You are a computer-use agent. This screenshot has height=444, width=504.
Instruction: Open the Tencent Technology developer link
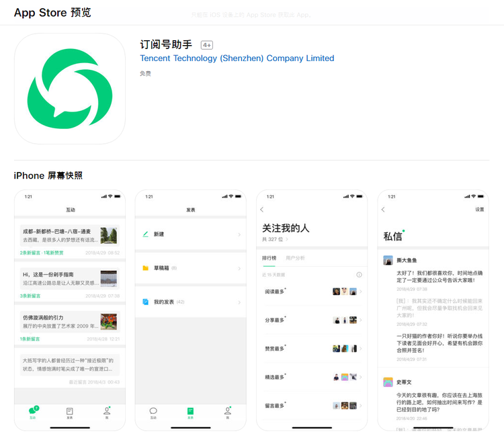coord(237,58)
